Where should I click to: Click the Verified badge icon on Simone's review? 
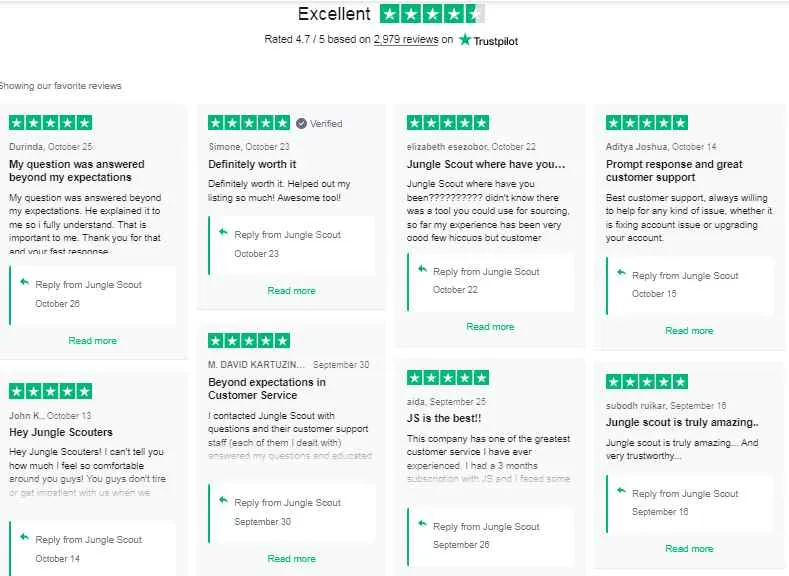[301, 123]
